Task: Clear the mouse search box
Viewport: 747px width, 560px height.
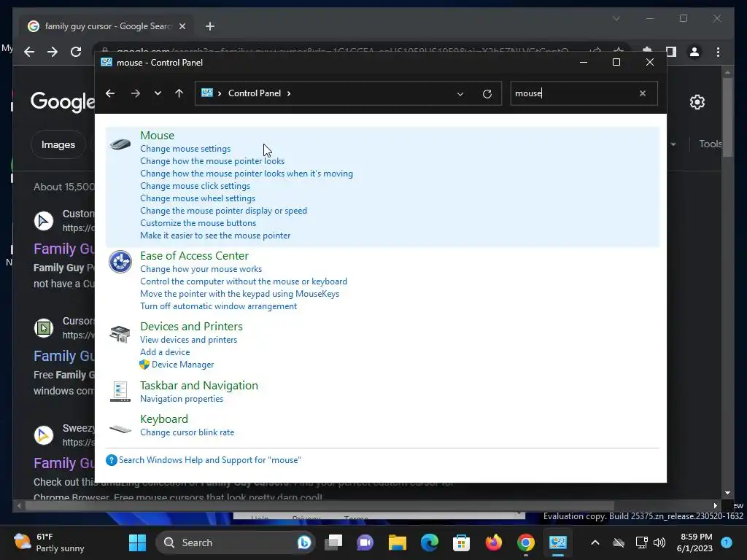Action: coord(643,93)
